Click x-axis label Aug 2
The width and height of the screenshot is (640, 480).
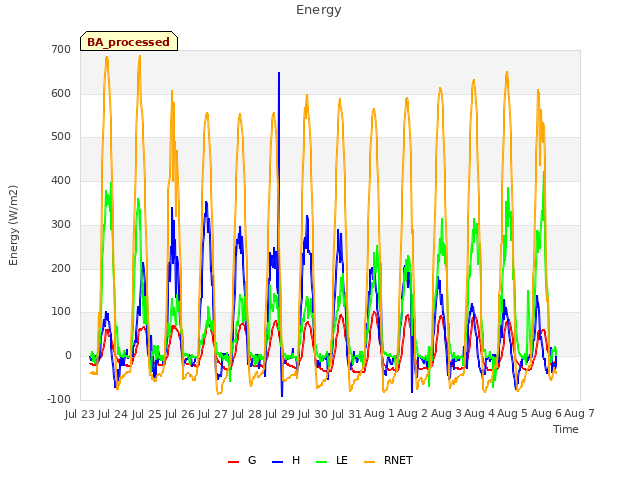coord(413,414)
